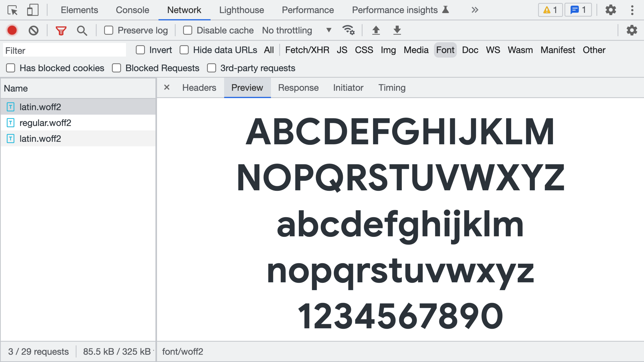Open Network panel settings gear
The width and height of the screenshot is (644, 362).
point(632,30)
